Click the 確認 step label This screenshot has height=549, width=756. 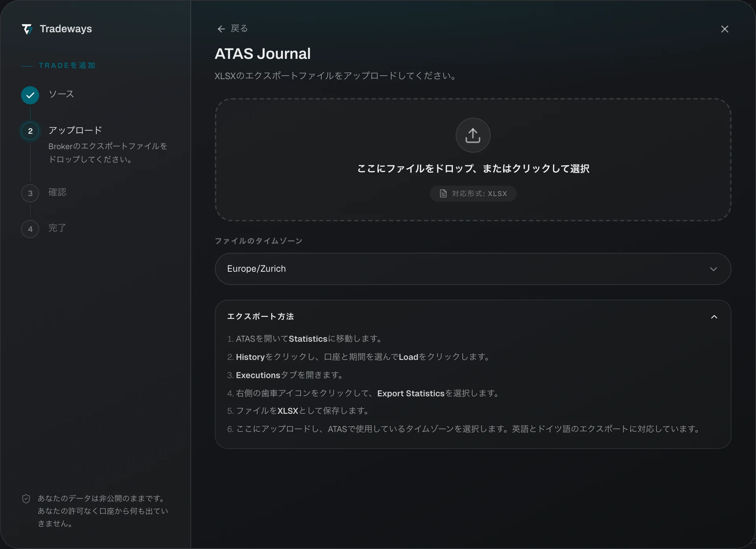pos(57,192)
